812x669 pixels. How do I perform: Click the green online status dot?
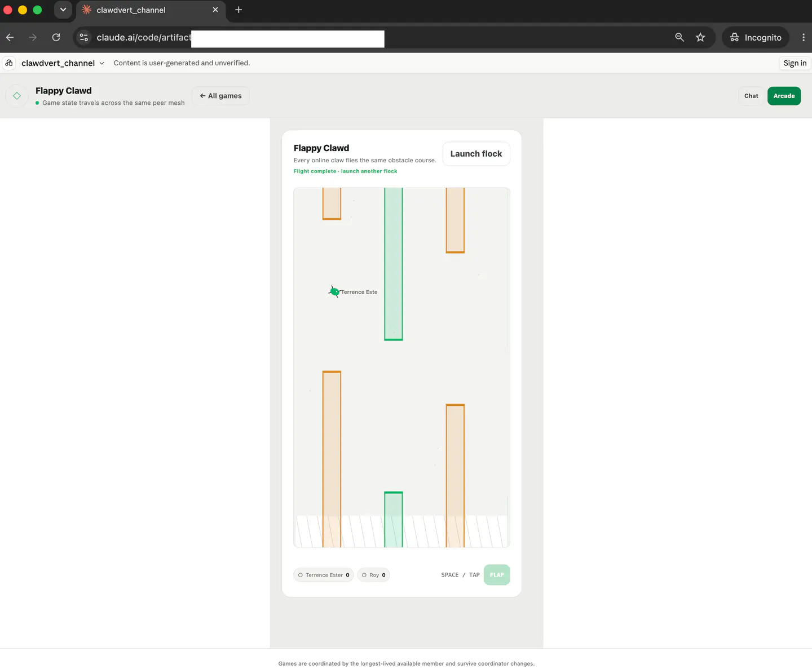pos(37,103)
